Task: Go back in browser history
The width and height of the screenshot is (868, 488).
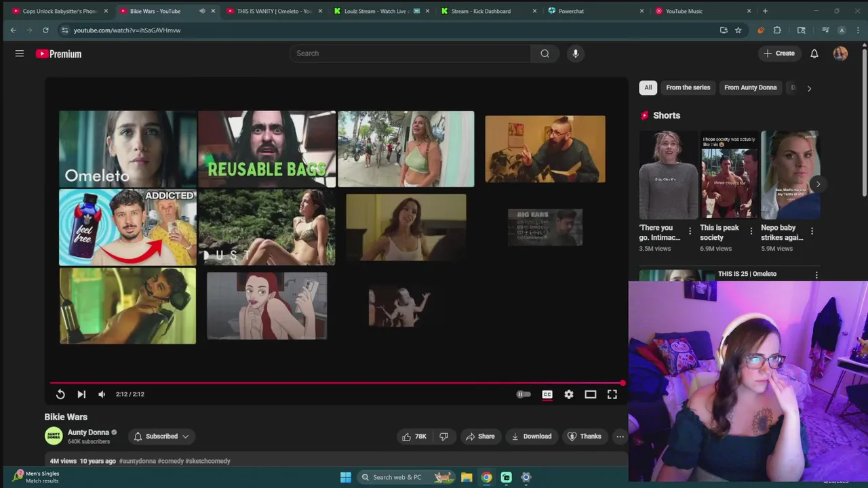Action: pyautogui.click(x=13, y=30)
